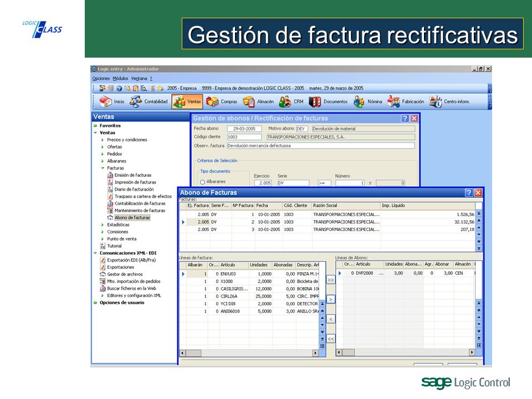
Task: Collapse Comunicaciones XML - EDI section
Action: click(95, 253)
